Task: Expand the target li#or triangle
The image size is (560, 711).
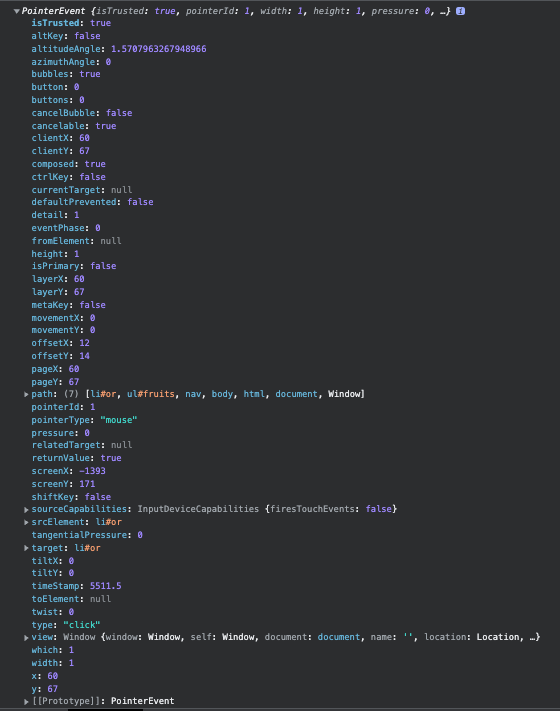Action: click(26, 548)
